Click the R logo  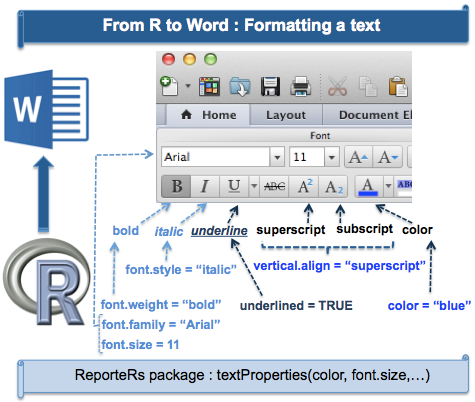pyautogui.click(x=47, y=282)
